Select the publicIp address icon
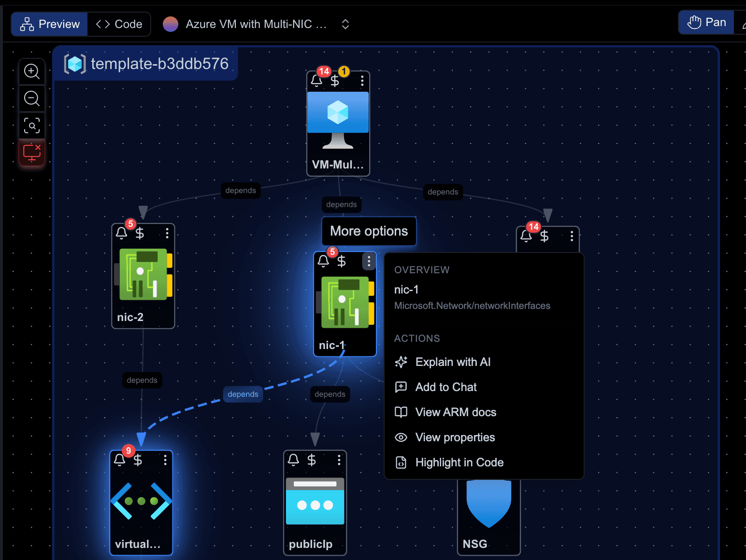The image size is (746, 560). (x=315, y=501)
